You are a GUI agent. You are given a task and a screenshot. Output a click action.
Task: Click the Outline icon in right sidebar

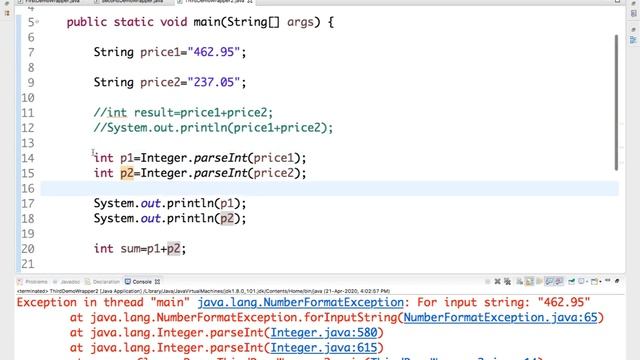pos(633,40)
